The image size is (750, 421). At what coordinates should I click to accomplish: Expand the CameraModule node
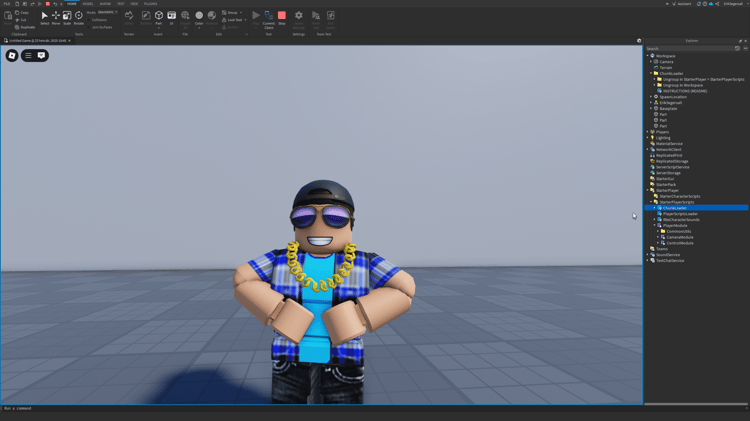click(x=658, y=237)
